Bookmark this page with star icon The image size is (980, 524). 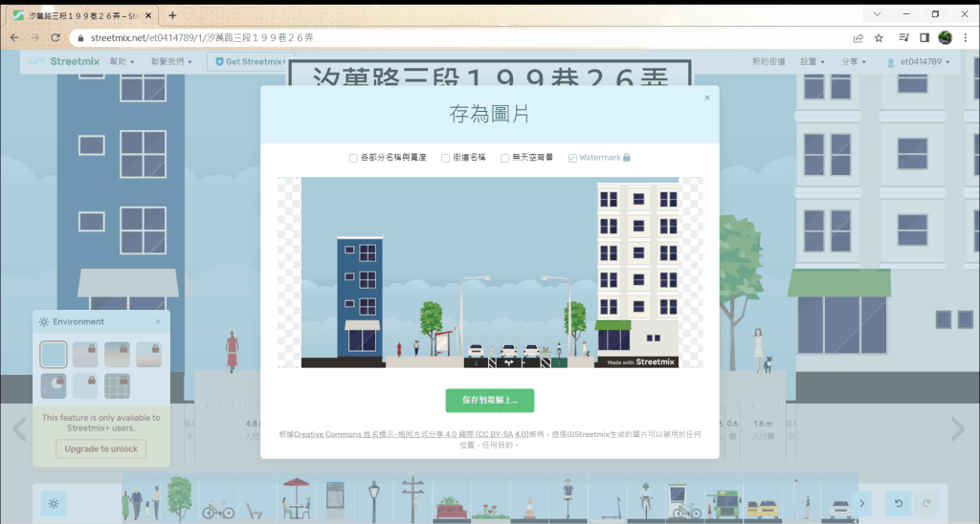click(x=879, y=37)
